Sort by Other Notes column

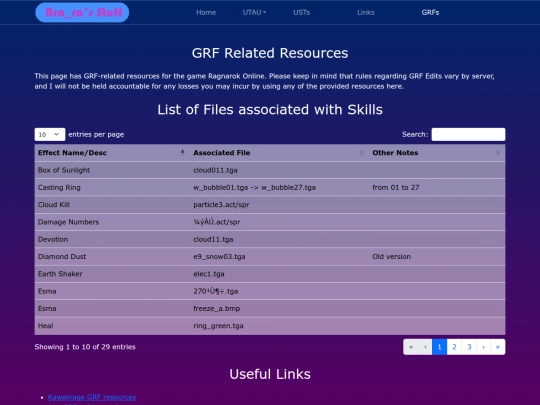point(437,153)
